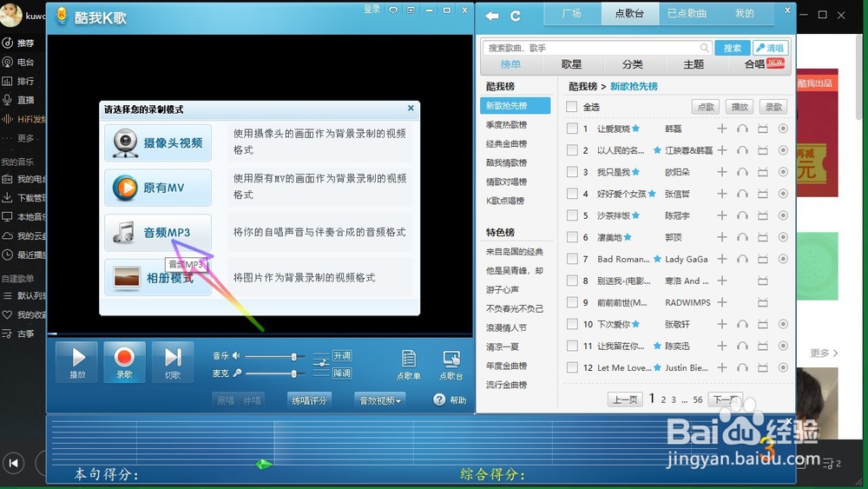868x489 pixels.
Task: Open MV icon for 好好爱个女孩
Action: [x=763, y=194]
